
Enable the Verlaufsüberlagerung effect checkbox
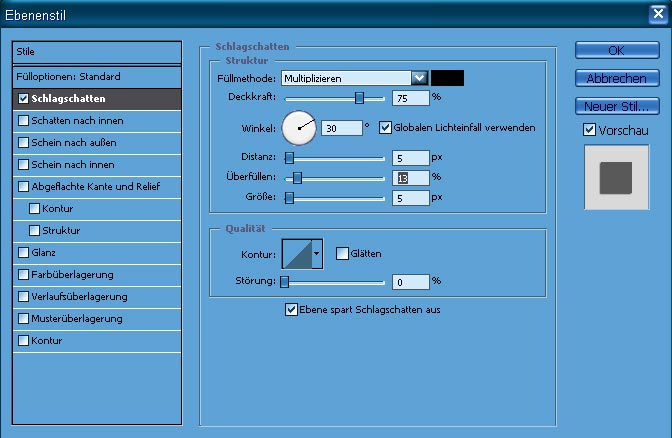[x=24, y=297]
